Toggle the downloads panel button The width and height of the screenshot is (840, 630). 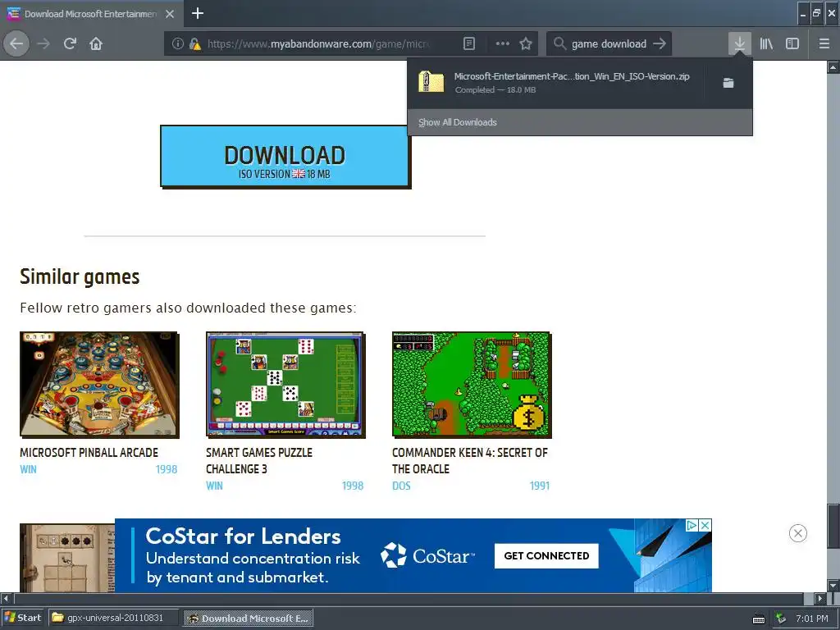coord(739,44)
